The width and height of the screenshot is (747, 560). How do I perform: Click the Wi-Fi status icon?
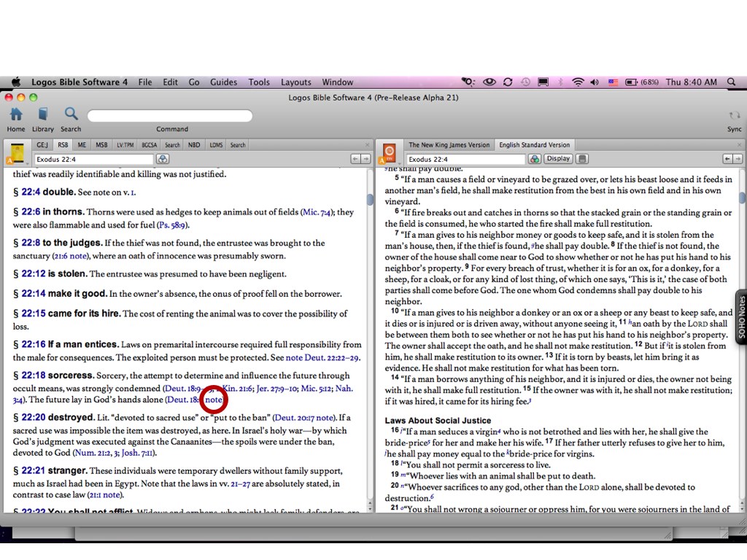coord(578,82)
